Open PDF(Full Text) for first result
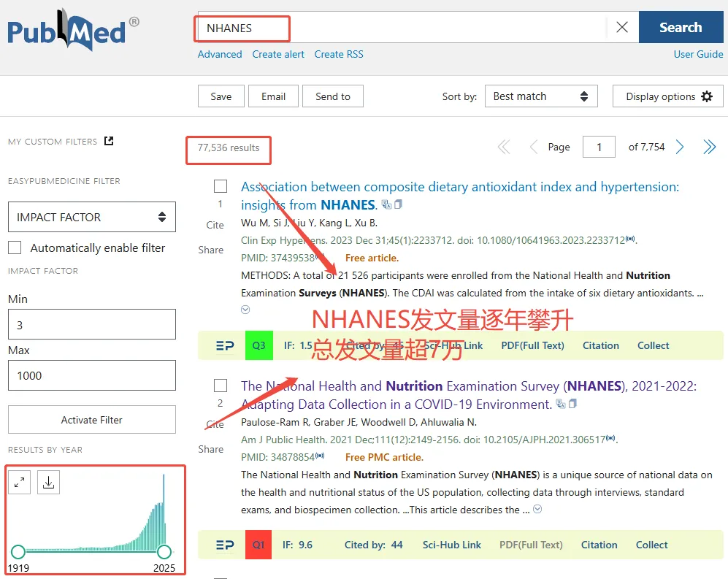This screenshot has width=728, height=579. point(532,345)
